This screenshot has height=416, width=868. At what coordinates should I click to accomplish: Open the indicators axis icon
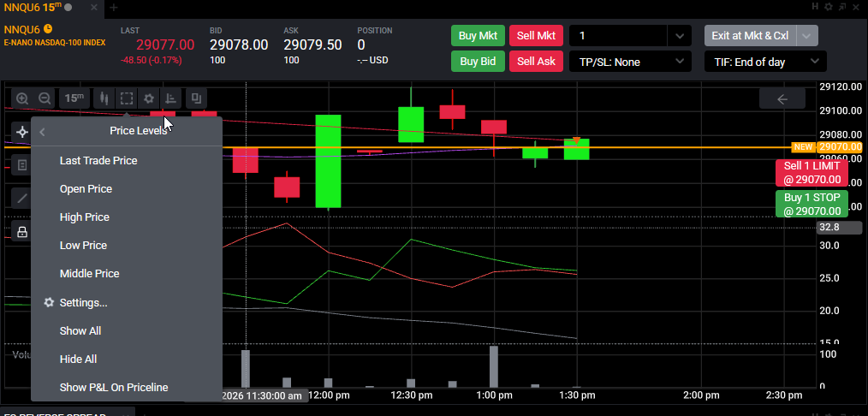click(x=171, y=98)
